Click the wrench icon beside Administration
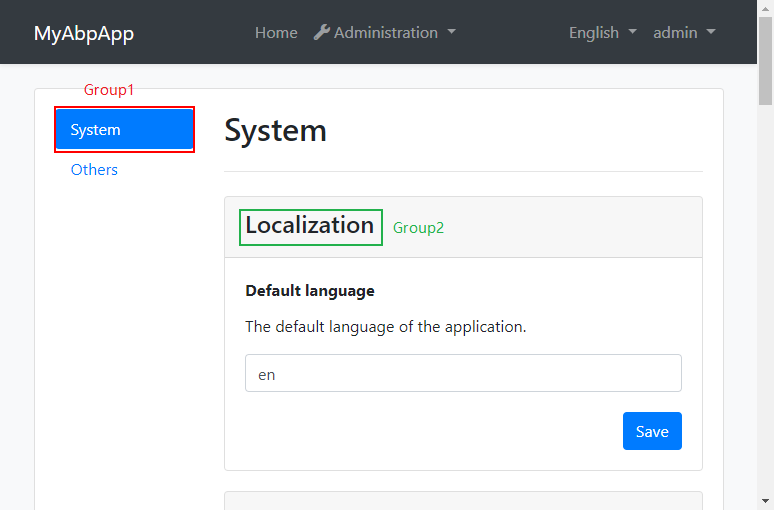774x510 pixels. coord(322,32)
